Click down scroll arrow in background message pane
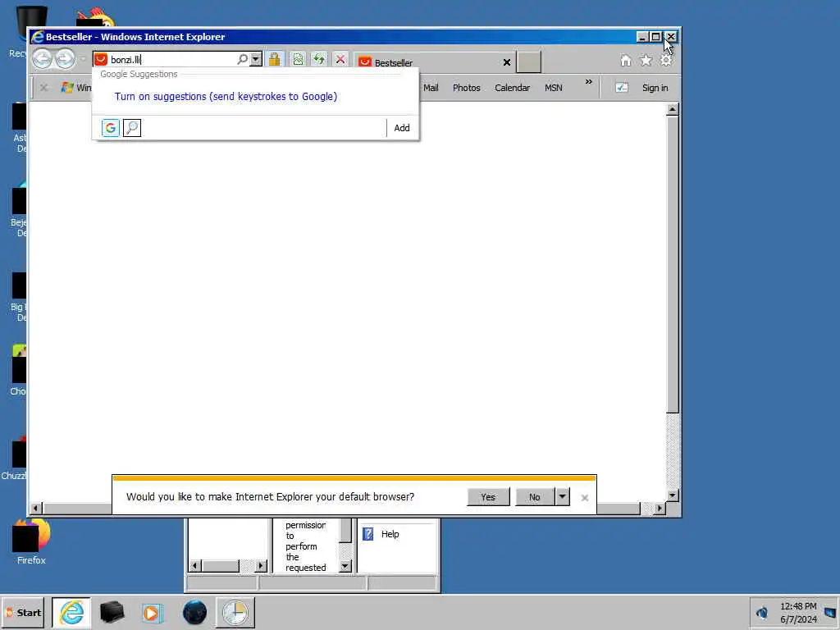Viewport: 840px width, 630px height. coord(345,566)
